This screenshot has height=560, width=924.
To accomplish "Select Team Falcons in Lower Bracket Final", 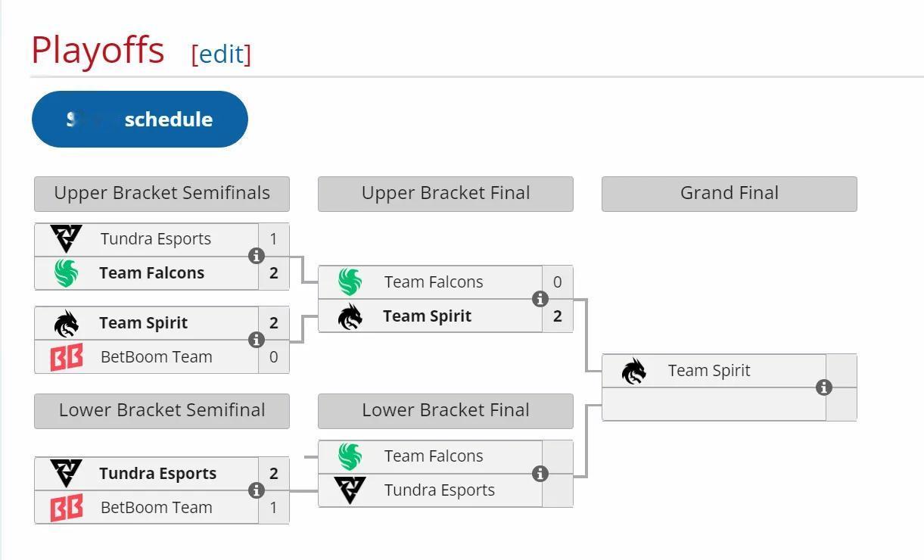I will coord(433,456).
